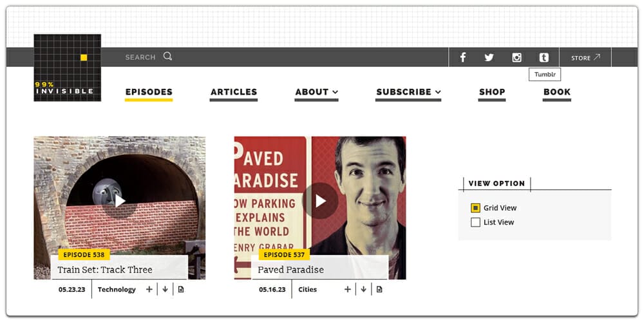Viewport: 644px width, 322px height.
Task: Open the Articles nav item
Action: pos(234,92)
